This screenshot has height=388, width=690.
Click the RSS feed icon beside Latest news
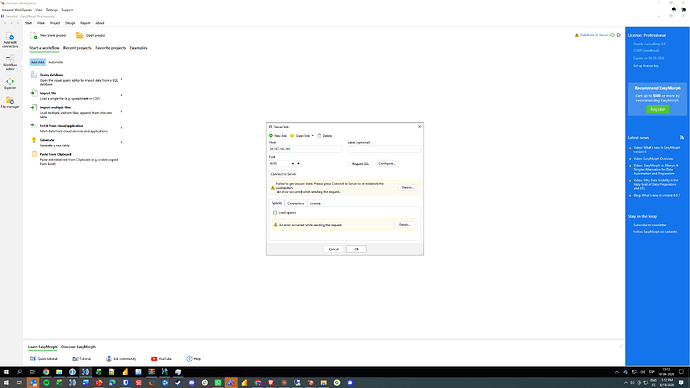(x=682, y=138)
